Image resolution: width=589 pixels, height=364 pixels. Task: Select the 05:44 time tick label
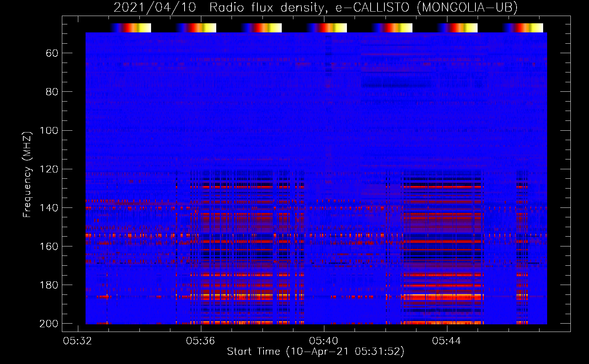[447, 341]
